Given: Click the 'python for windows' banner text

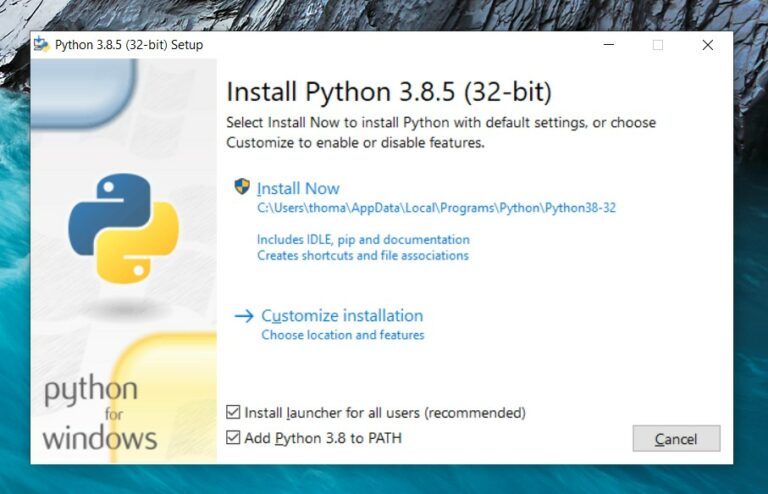Looking at the screenshot, I should 99,414.
